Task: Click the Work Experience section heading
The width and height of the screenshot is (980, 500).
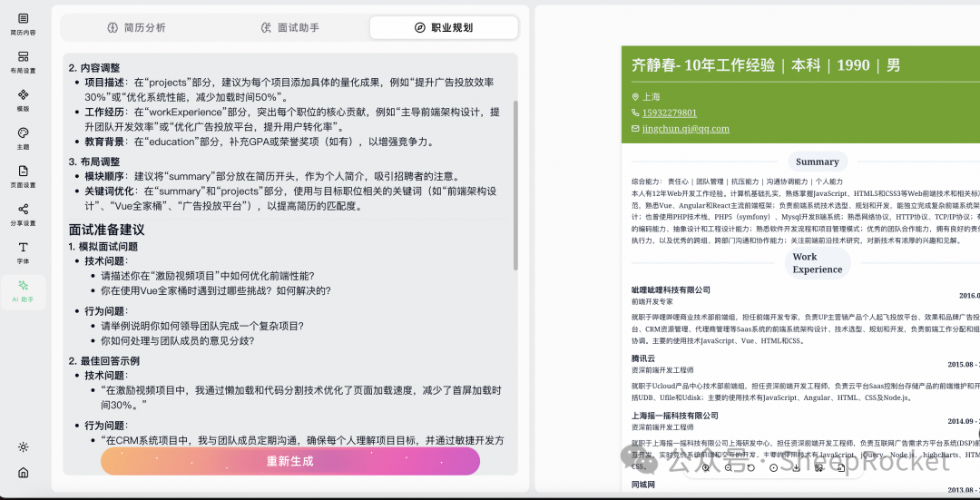Action: [x=817, y=263]
